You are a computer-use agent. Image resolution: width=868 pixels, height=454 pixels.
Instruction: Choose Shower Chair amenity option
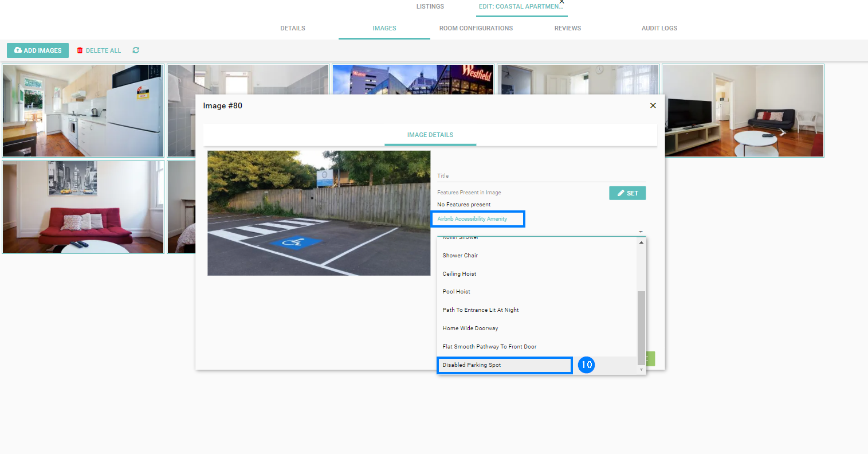(x=460, y=256)
